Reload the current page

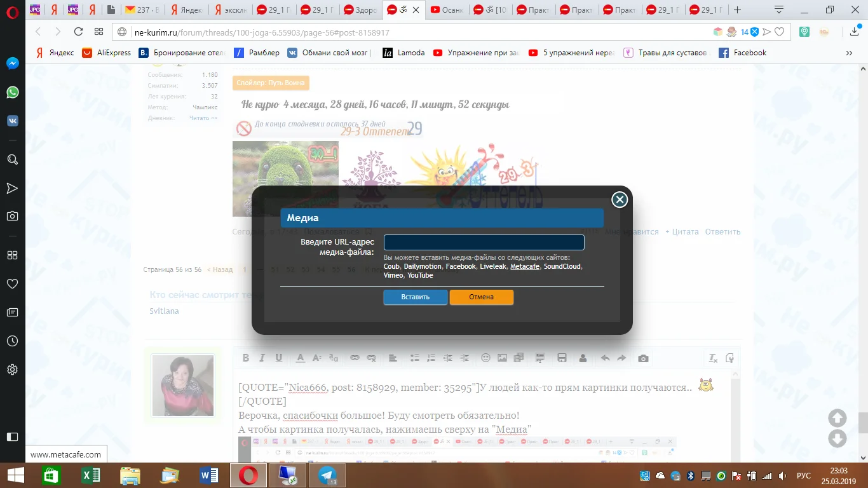[x=78, y=32]
